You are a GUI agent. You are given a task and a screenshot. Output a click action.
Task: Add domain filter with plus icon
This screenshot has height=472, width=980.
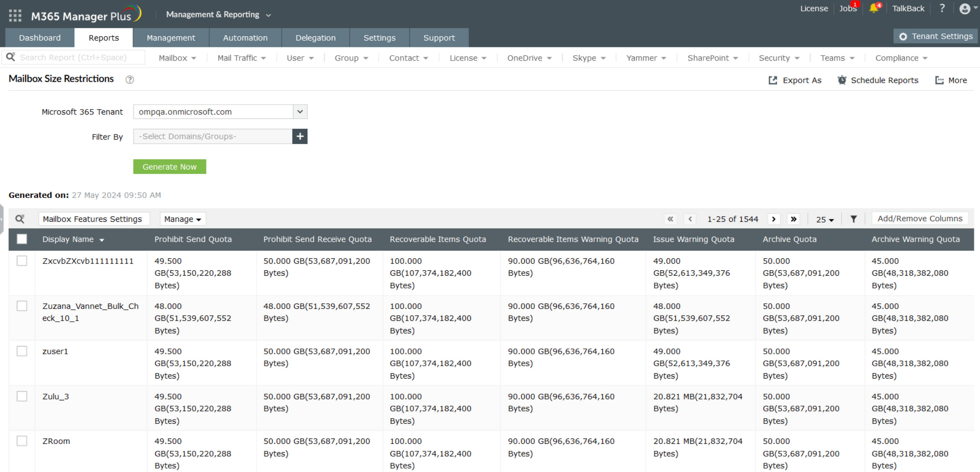point(300,136)
